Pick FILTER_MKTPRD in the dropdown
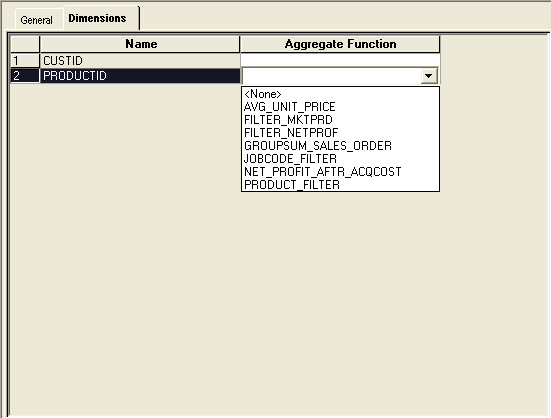The width and height of the screenshot is (551, 418). [340, 120]
